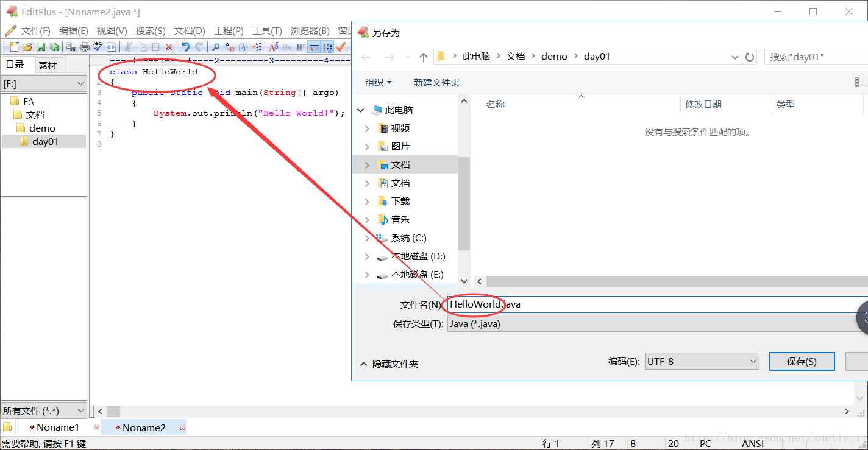The width and height of the screenshot is (868, 450).
Task: Open the 工具(T) menu
Action: point(267,31)
